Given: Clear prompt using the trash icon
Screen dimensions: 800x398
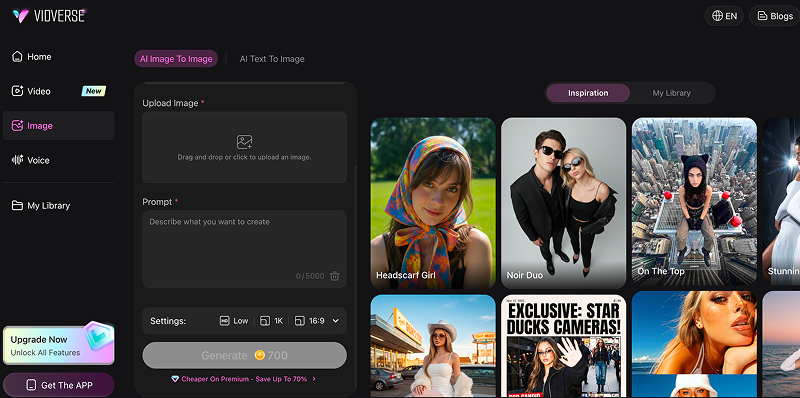Looking at the screenshot, I should coord(335,276).
